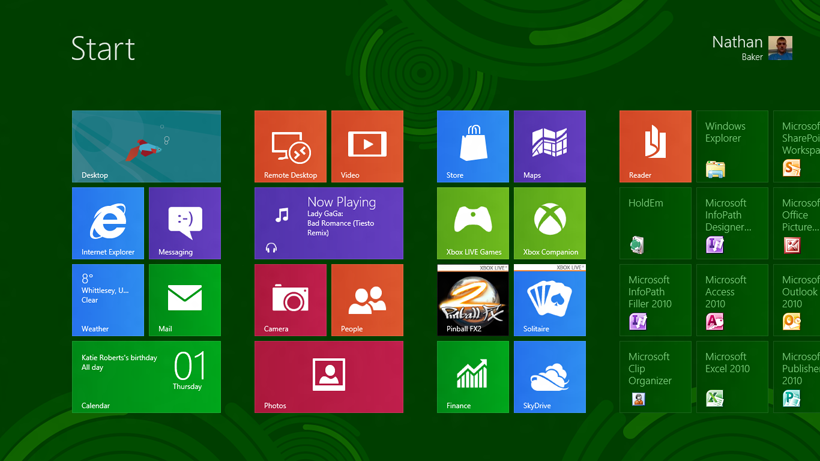Click Nathan Baker's account picture

pyautogui.click(x=780, y=48)
